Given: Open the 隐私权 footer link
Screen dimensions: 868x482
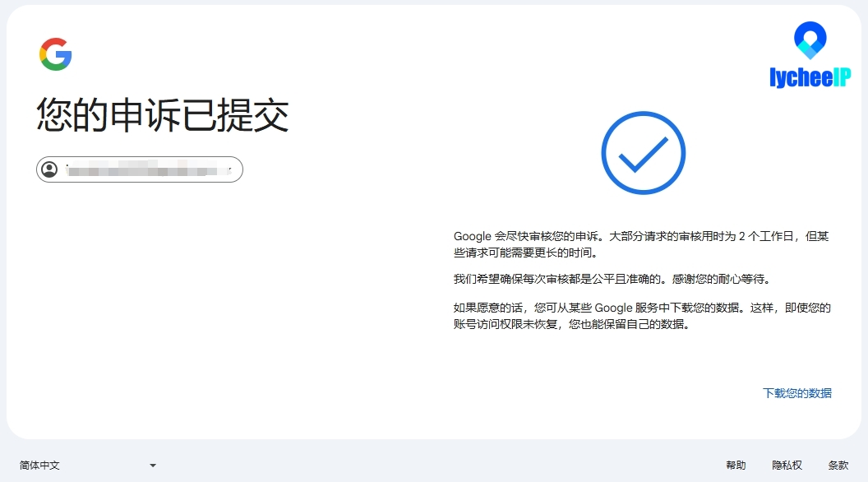Looking at the screenshot, I should pos(787,466).
